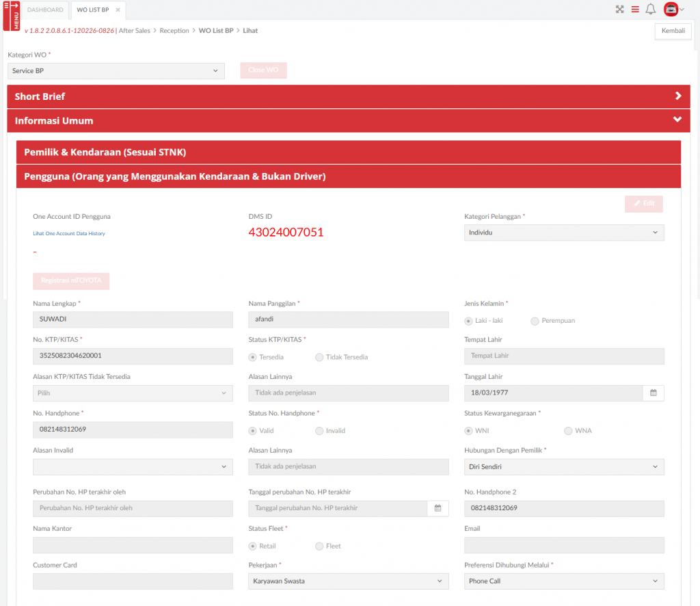Open calendar for Tanggal perubahan No. HP
Screen dimensions: 700x606
[437, 508]
